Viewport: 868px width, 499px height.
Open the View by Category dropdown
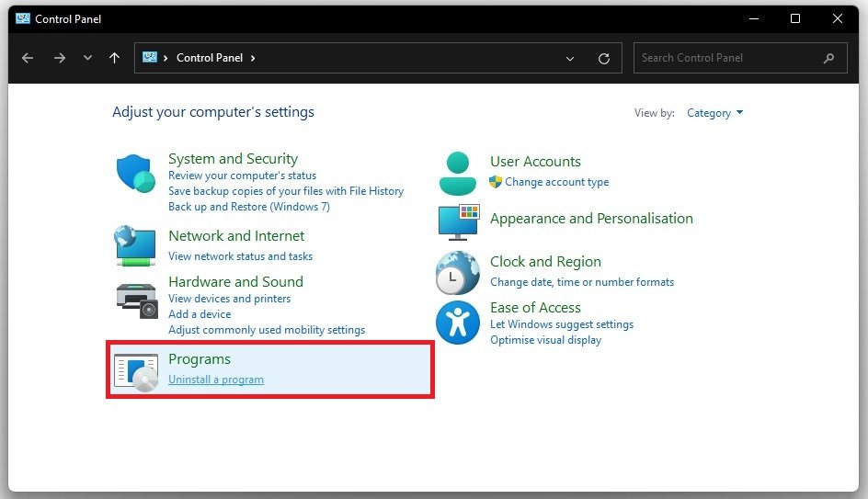[x=714, y=113]
